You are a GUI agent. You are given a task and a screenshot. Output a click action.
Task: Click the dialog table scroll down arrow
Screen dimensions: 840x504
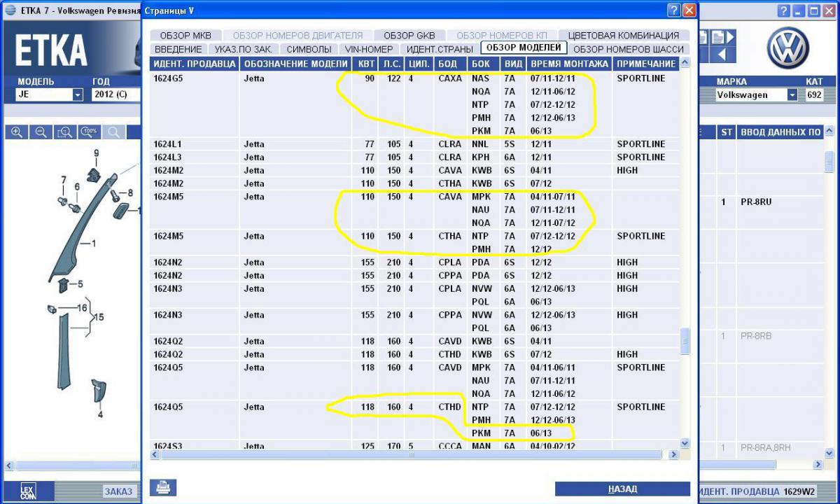pyautogui.click(x=685, y=443)
